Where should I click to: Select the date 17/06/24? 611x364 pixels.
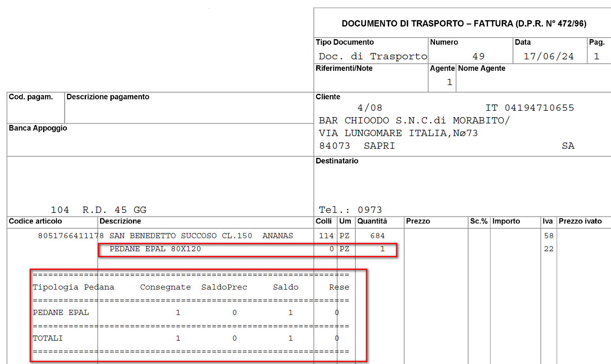click(548, 57)
